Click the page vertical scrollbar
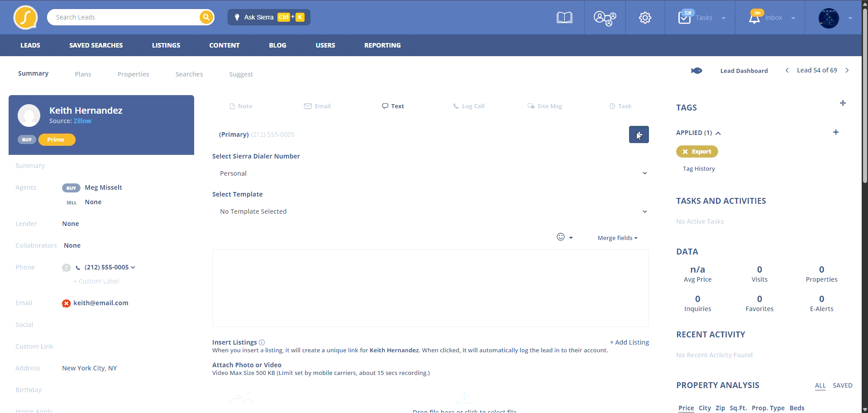 click(x=865, y=95)
